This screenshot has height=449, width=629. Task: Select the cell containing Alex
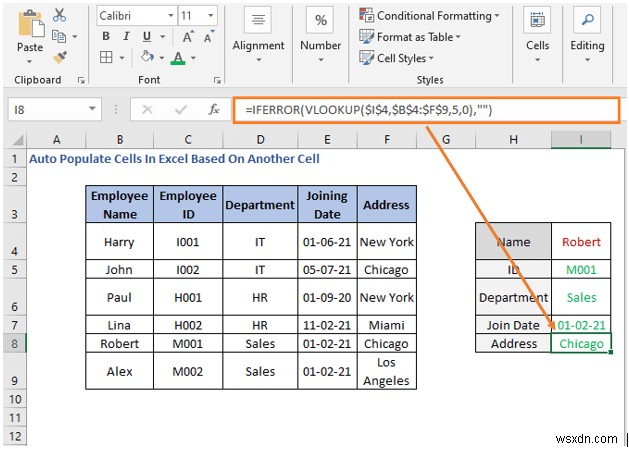pos(120,371)
